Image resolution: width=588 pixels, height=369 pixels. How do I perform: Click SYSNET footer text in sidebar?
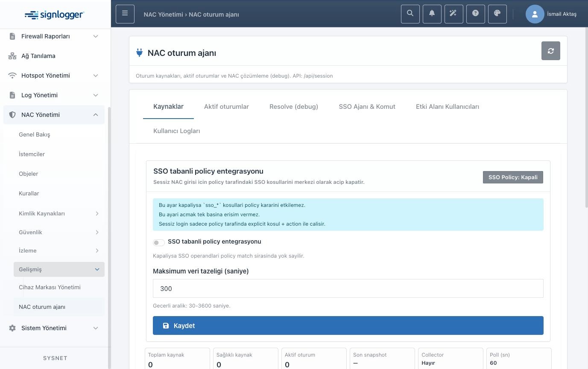55,358
